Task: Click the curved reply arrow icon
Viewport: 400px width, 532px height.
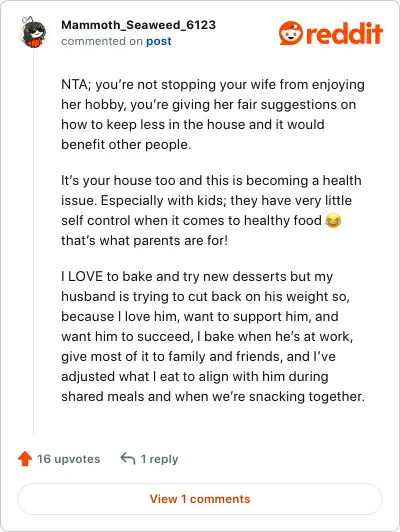Action: 128,458
